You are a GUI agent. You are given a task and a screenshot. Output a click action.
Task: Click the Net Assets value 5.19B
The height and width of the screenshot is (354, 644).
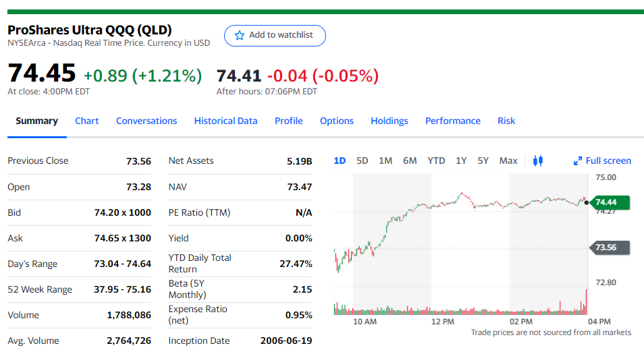coord(300,161)
